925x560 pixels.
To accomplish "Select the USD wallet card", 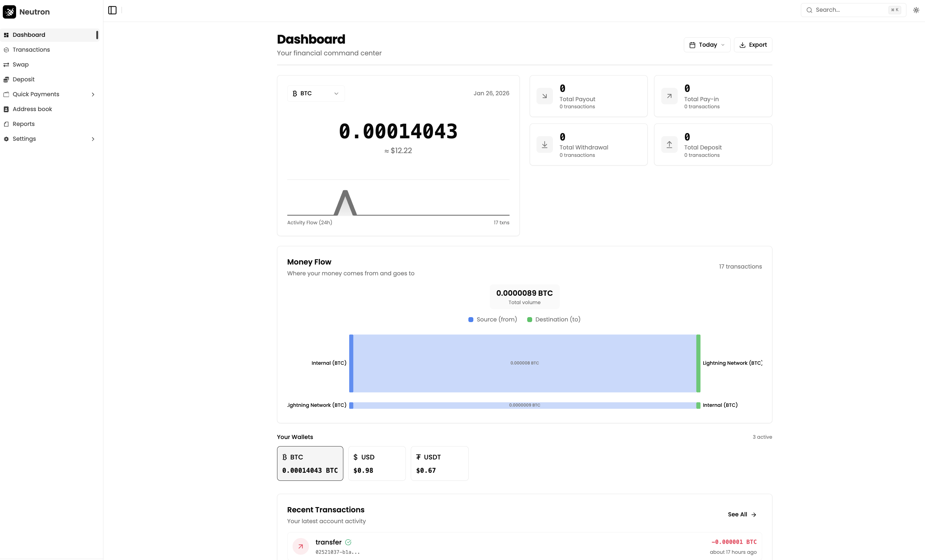I will [x=376, y=463].
